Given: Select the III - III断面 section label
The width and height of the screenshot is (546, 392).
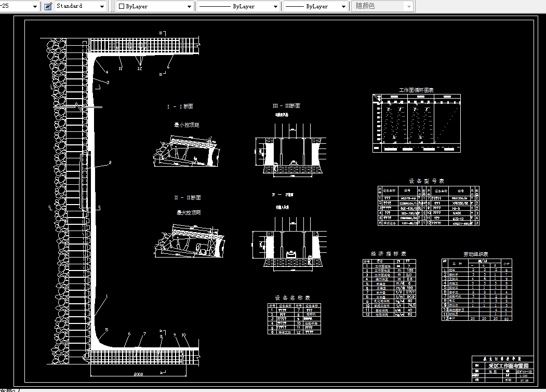Looking at the screenshot, I should tap(286, 105).
